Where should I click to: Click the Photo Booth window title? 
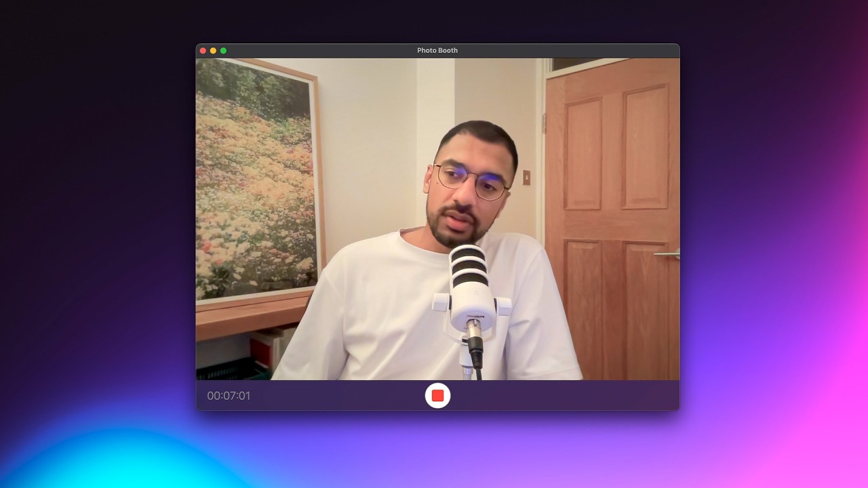[437, 51]
